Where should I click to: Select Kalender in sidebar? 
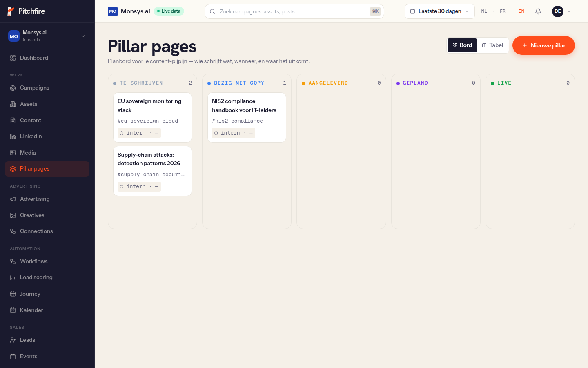point(47,310)
